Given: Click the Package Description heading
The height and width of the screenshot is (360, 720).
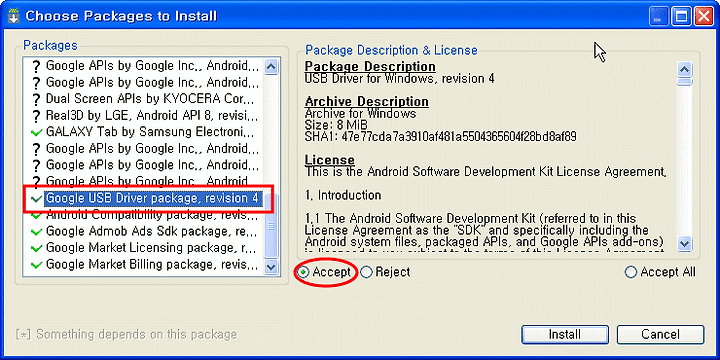Looking at the screenshot, I should 370,67.
